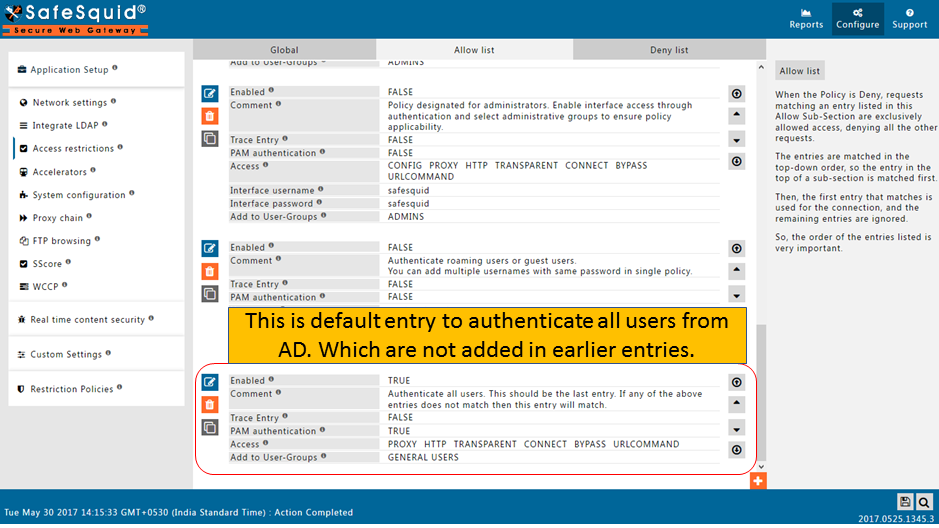Open System configuration in sidebar
939x528 pixels.
pyautogui.click(x=78, y=195)
